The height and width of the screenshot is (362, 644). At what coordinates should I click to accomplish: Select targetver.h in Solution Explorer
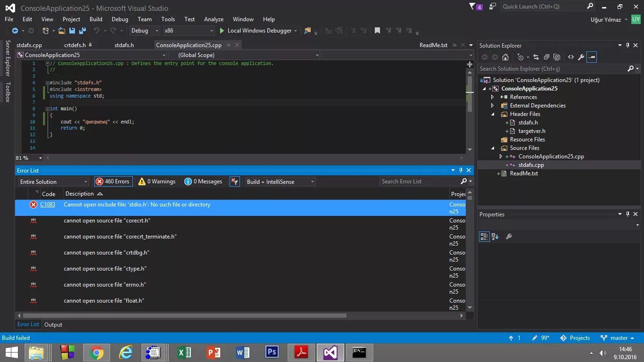[531, 131]
